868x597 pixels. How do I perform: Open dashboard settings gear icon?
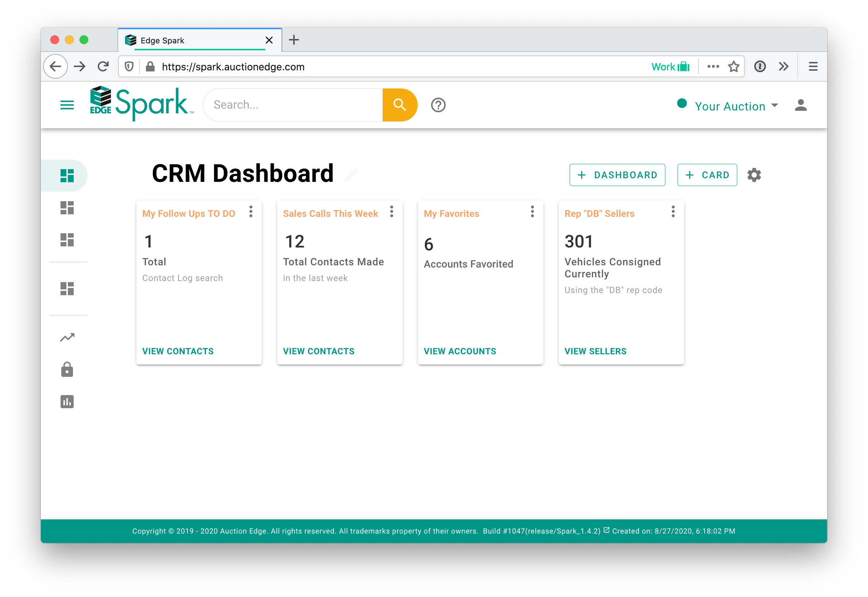(754, 175)
